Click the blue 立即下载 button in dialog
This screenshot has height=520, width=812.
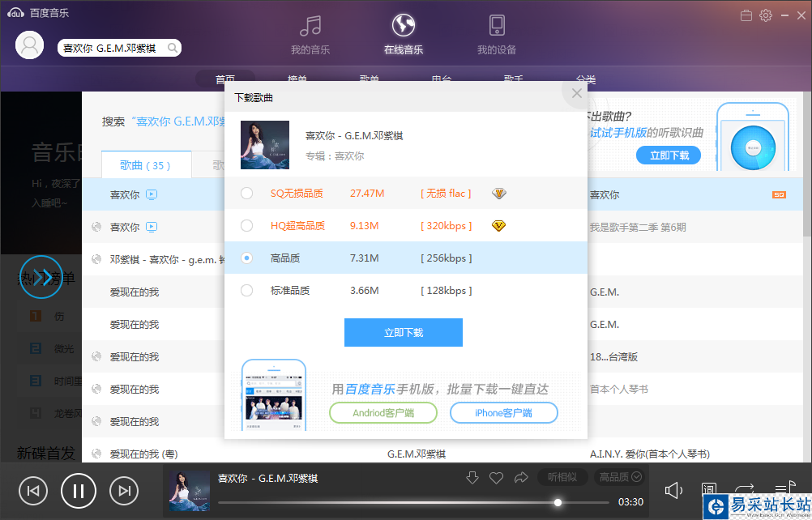404,332
